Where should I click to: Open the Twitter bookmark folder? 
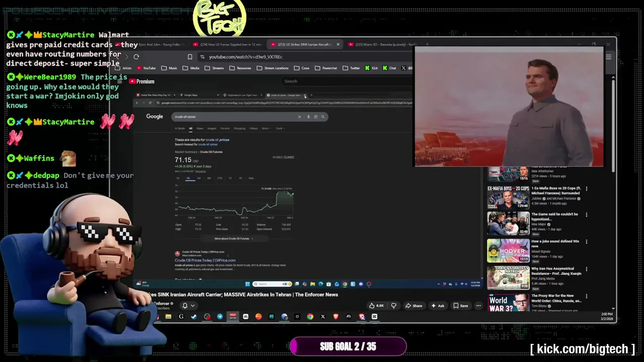(x=352, y=68)
